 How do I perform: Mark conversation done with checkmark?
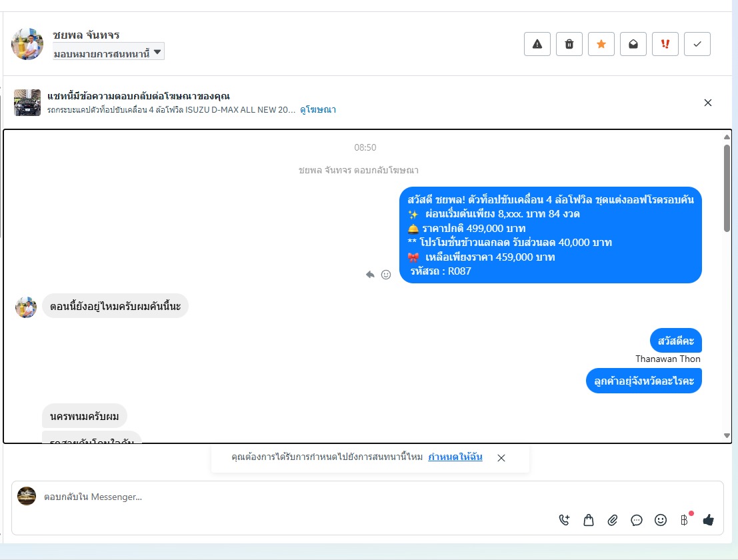(697, 44)
